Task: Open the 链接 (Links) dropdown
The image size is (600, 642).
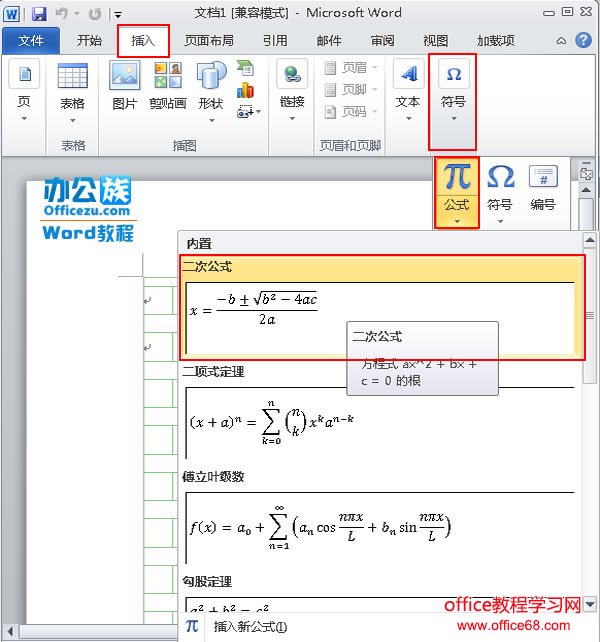Action: 292,91
